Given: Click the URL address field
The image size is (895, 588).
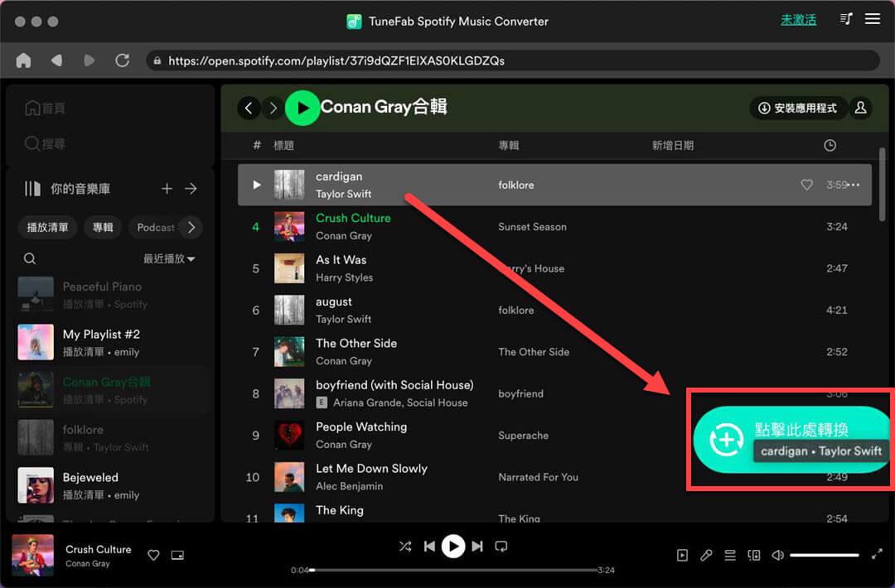Looking at the screenshot, I should point(514,60).
